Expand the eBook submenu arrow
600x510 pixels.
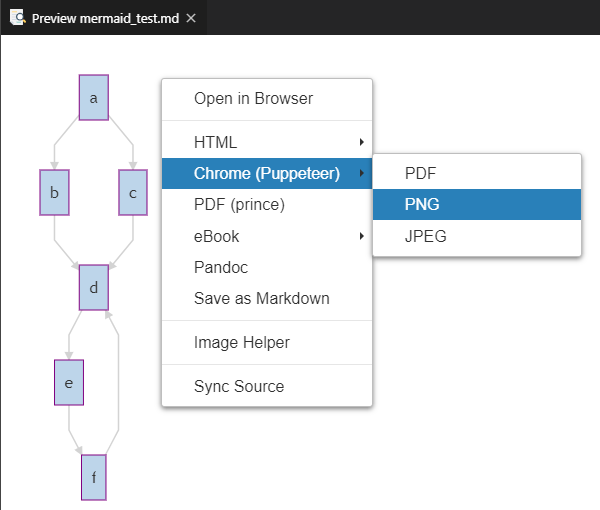[361, 236]
